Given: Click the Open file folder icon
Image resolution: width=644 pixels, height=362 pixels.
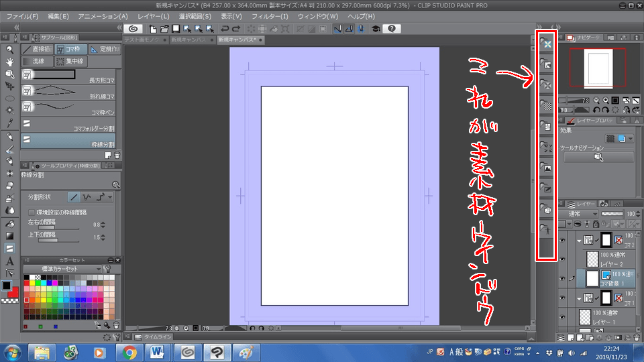Looking at the screenshot, I should pyautogui.click(x=164, y=29).
